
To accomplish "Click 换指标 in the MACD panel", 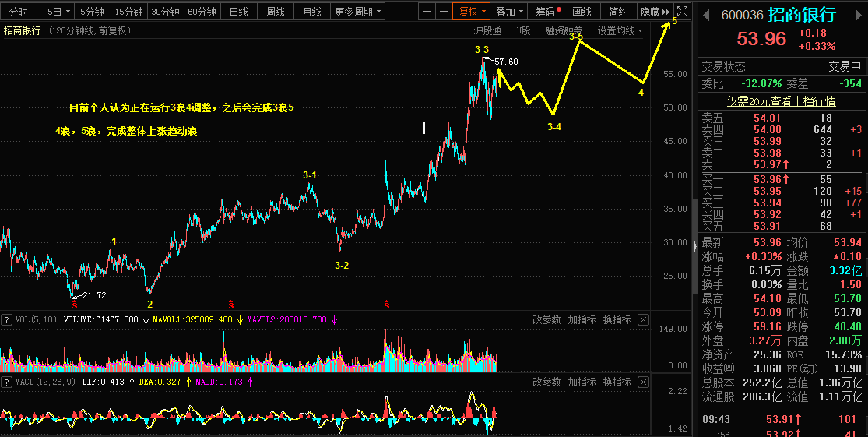I will point(617,382).
